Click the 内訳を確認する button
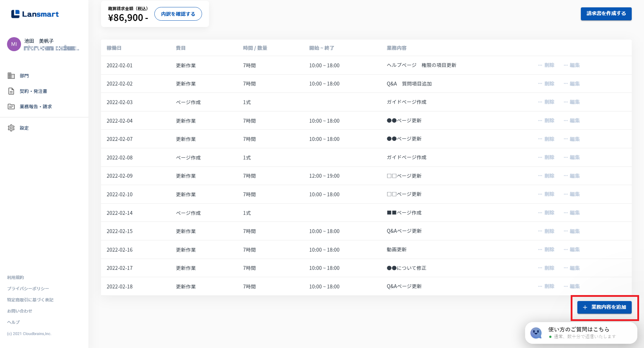644x348 pixels. [x=178, y=14]
